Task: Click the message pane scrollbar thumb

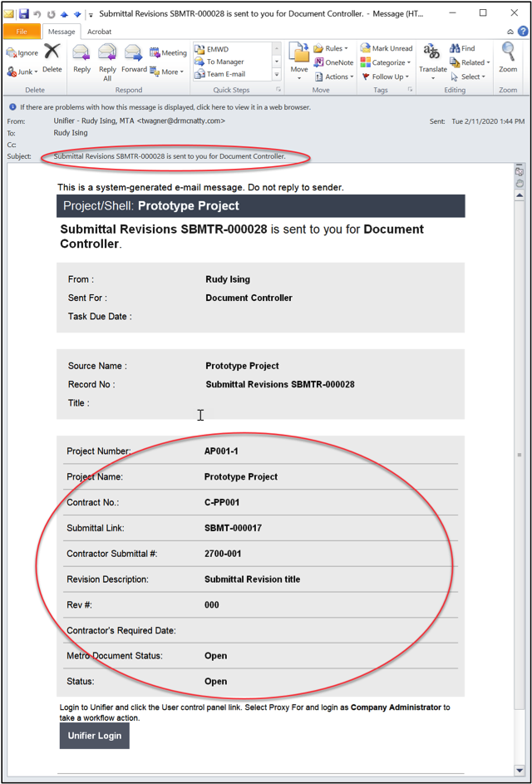Action: 520,455
